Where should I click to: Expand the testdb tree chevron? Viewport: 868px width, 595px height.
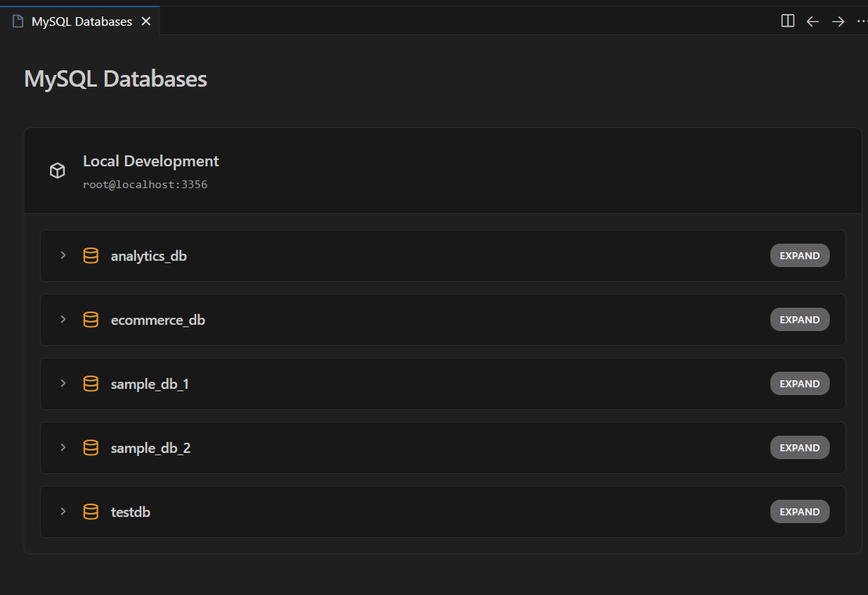click(63, 511)
